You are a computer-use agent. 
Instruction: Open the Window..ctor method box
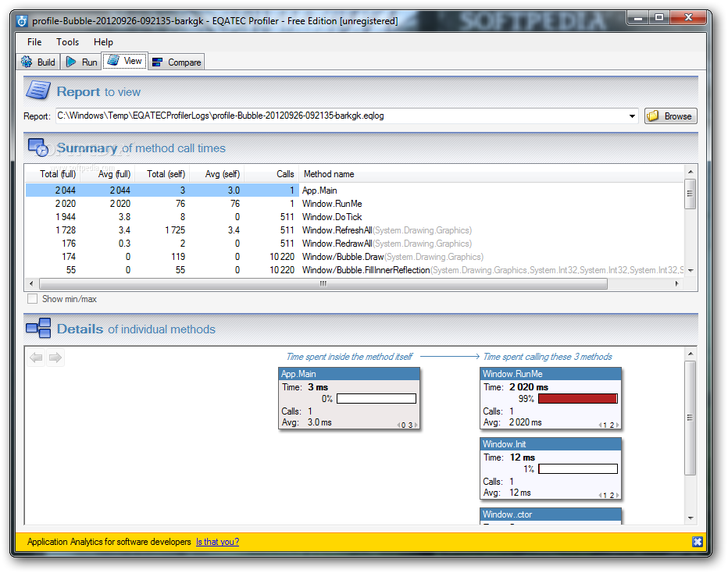(x=551, y=516)
